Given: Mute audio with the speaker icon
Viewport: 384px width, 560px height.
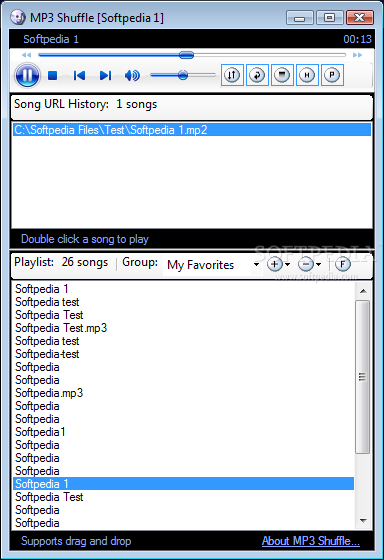Looking at the screenshot, I should click(132, 75).
